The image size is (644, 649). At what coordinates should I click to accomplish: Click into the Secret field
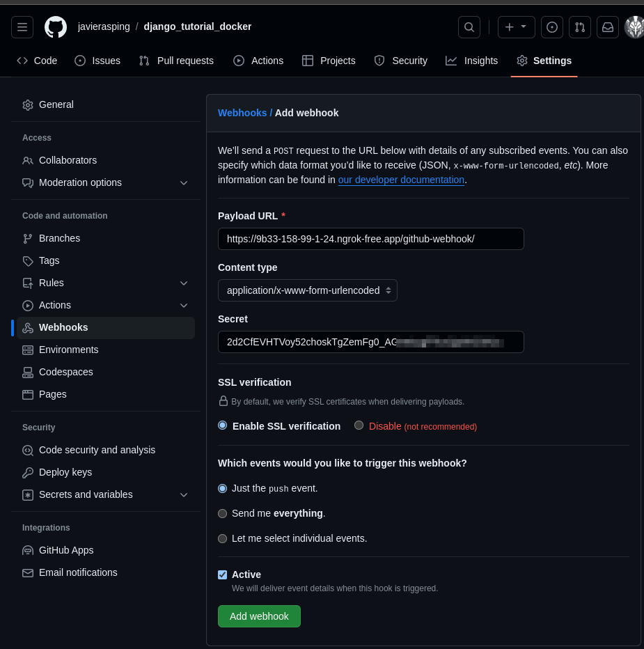371,342
